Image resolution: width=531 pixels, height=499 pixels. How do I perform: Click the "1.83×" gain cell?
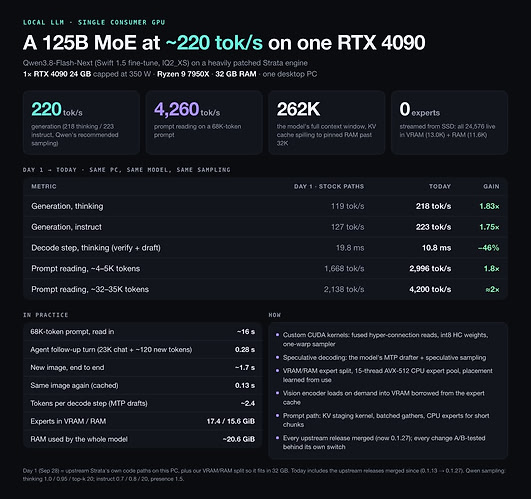point(489,206)
